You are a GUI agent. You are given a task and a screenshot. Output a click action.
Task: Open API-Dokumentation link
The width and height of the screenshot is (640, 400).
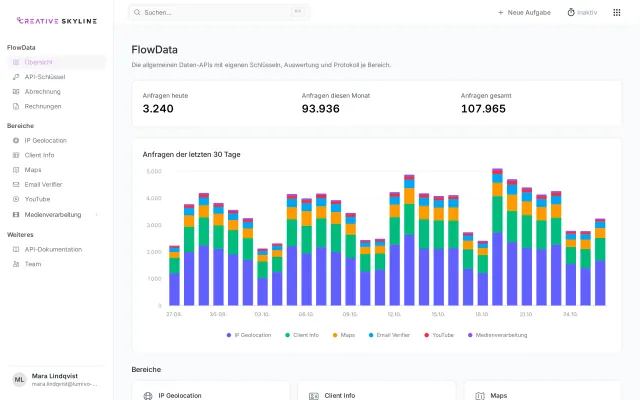(57, 249)
